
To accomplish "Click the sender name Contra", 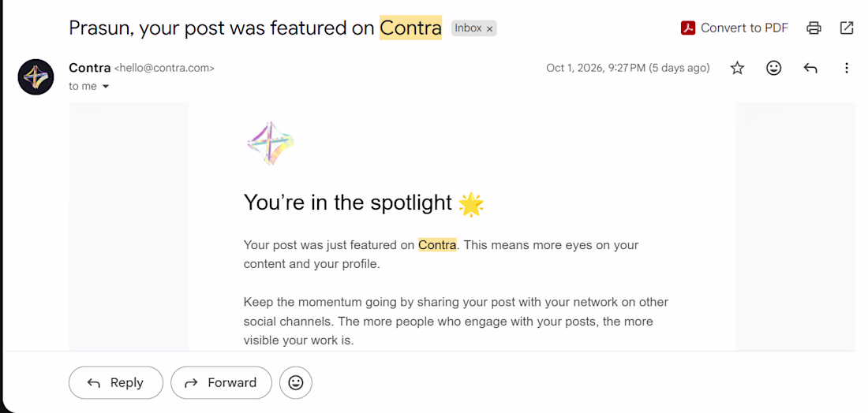I will tap(90, 68).
